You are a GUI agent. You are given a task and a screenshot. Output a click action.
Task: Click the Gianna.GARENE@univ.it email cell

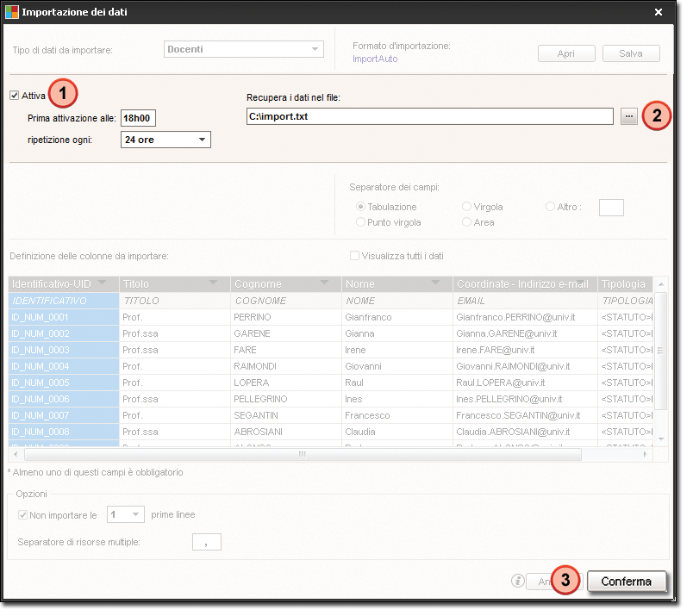pyautogui.click(x=525, y=333)
